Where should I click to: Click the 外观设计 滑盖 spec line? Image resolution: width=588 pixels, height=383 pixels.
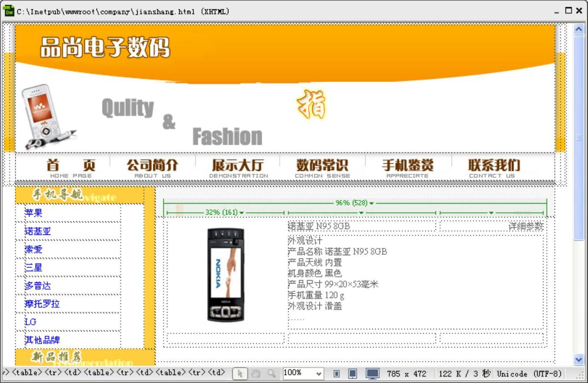(315, 306)
